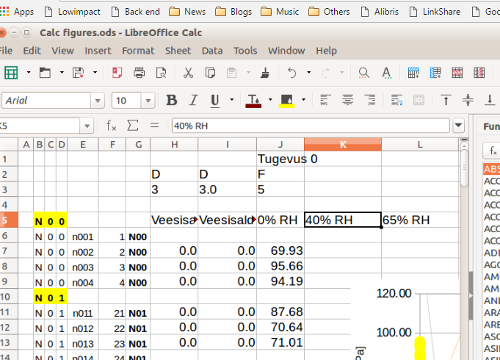
Task: Open the New document dropdown arrow
Action: 29,72
